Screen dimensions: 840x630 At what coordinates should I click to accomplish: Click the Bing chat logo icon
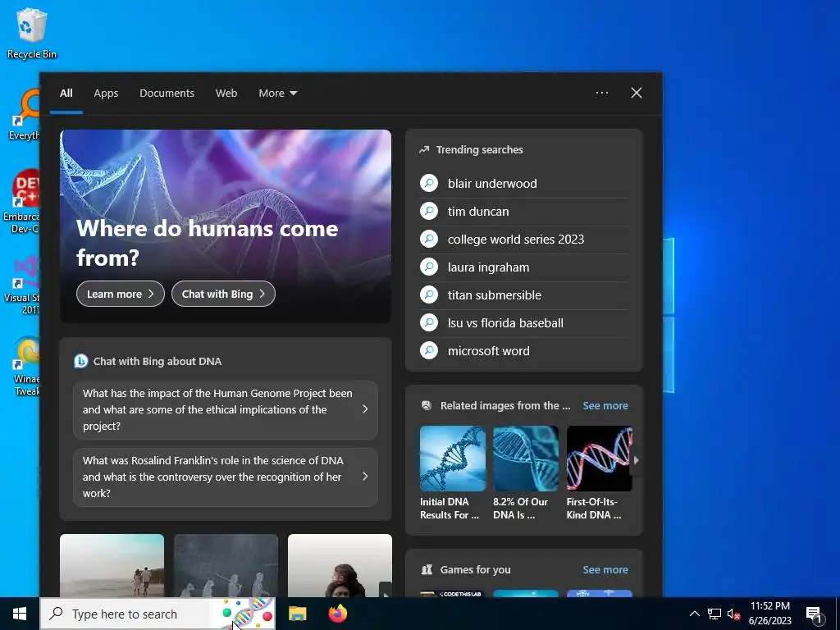(81, 361)
